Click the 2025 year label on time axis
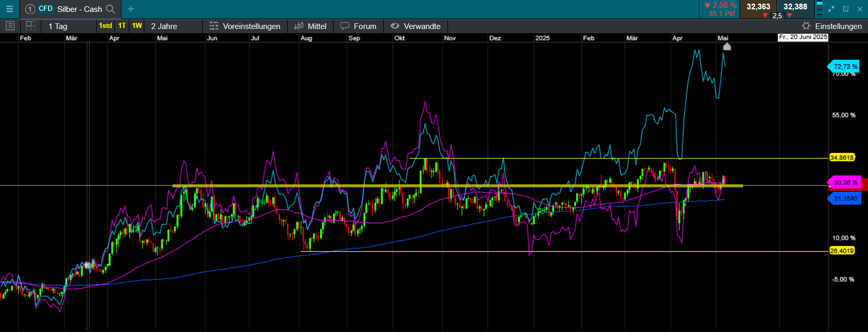868x332 pixels. (x=542, y=38)
